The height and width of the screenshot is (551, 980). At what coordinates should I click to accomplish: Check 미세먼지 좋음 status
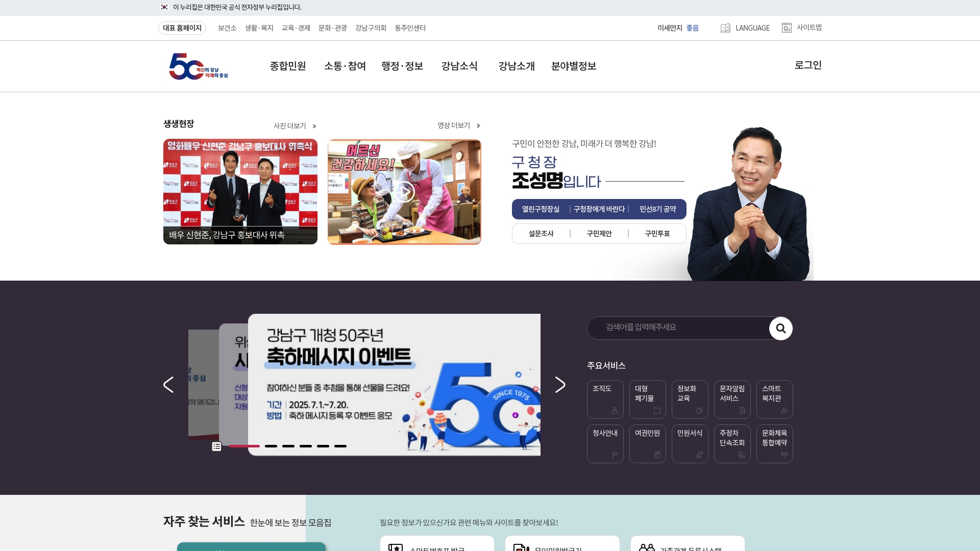678,28
